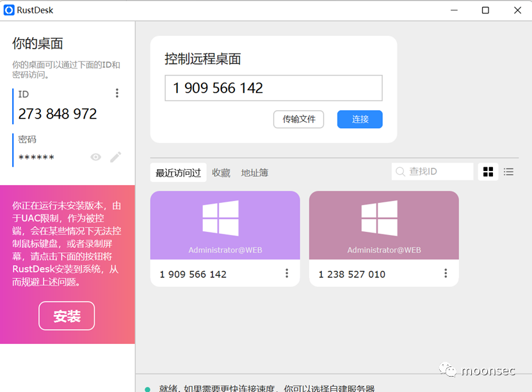The image size is (532, 392).
Task: Click the search magnifier icon
Action: tap(400, 172)
